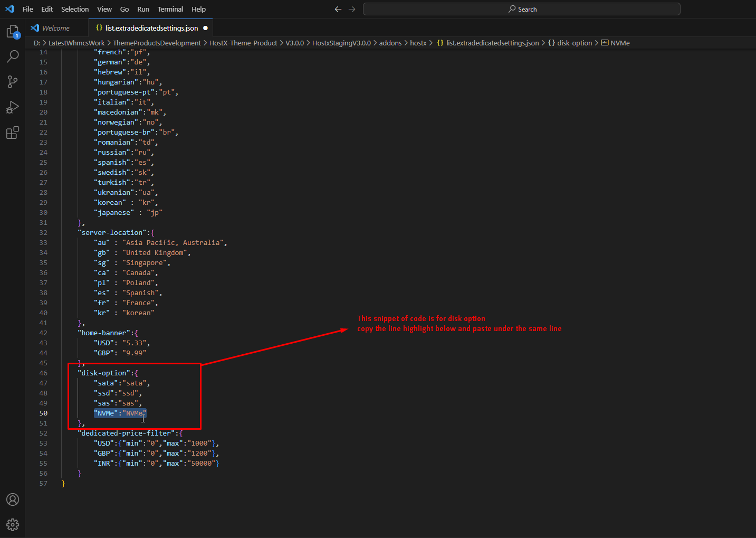
Task: Click the command center Search box
Action: tap(521, 9)
